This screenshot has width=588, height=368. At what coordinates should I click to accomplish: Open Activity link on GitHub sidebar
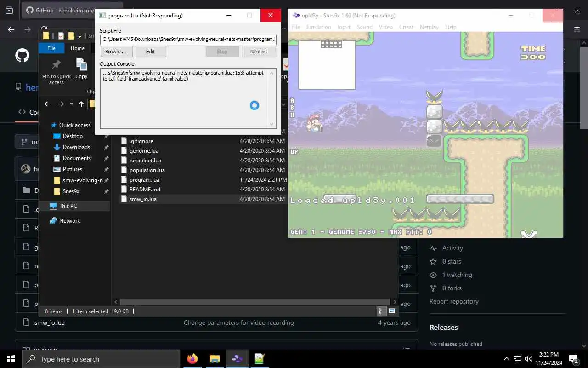click(x=452, y=248)
